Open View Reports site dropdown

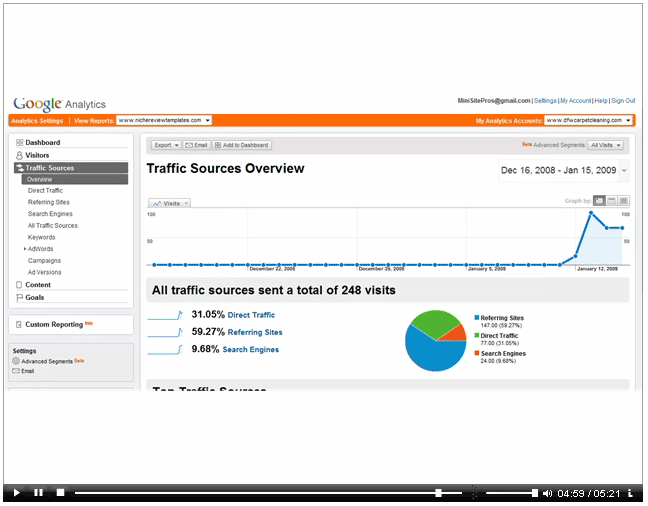tap(164, 120)
